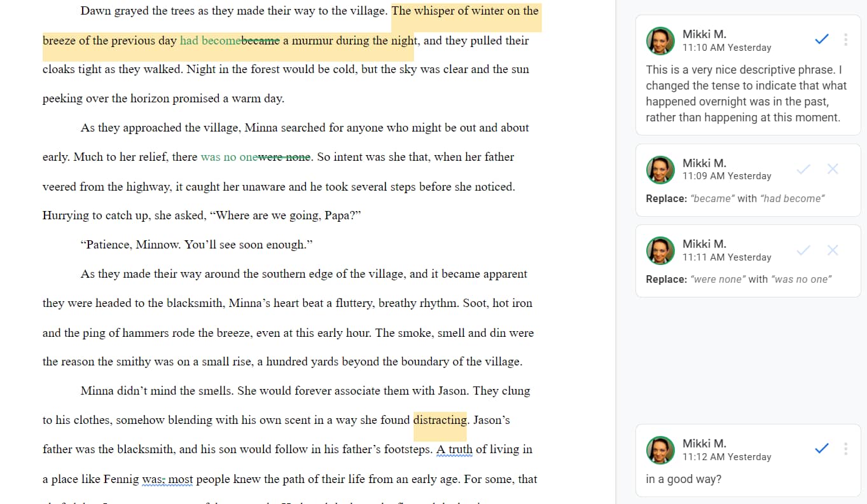Screen dimensions: 867x504
Task: Open the "in a good way?" comment card
Action: [748, 460]
